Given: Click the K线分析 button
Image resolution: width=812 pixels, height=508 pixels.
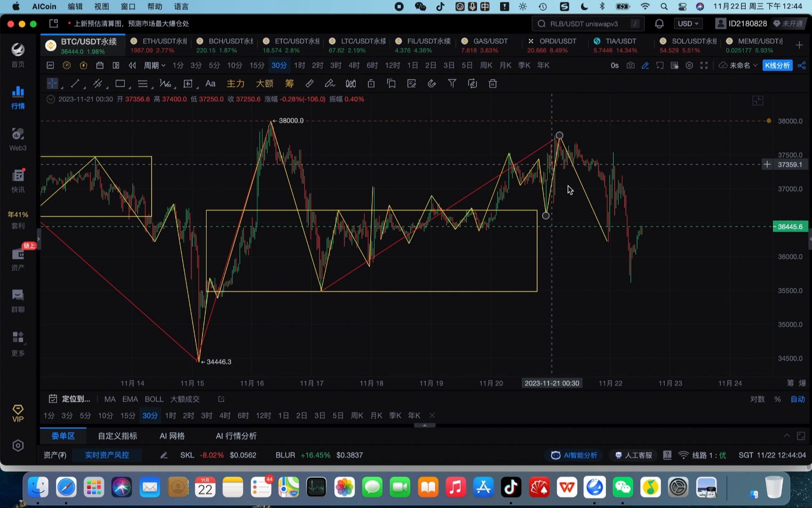Looking at the screenshot, I should pyautogui.click(x=777, y=65).
